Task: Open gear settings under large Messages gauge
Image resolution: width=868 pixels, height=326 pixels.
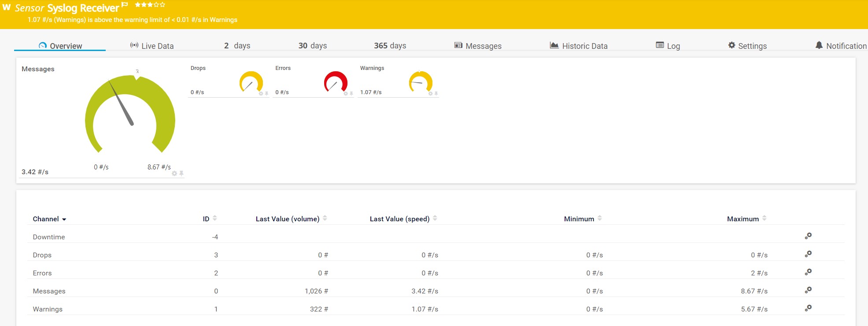Action: point(174,173)
